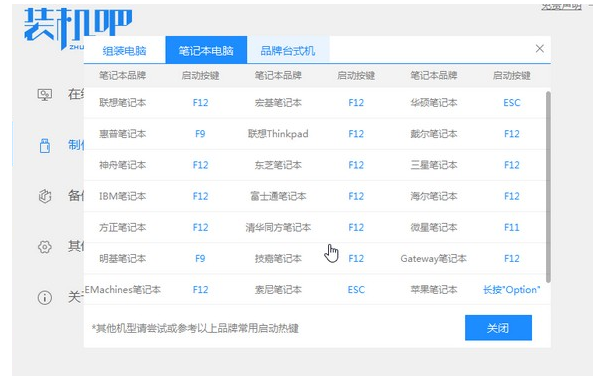This screenshot has height=379, width=594.
Task: Select the 联想Thinkpad row entry
Action: point(278,134)
